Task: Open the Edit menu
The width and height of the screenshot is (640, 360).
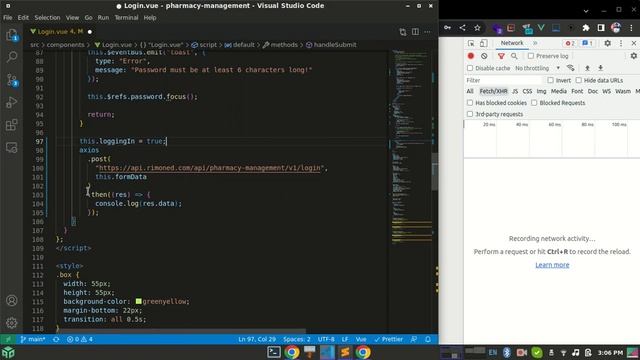Action: point(23,18)
